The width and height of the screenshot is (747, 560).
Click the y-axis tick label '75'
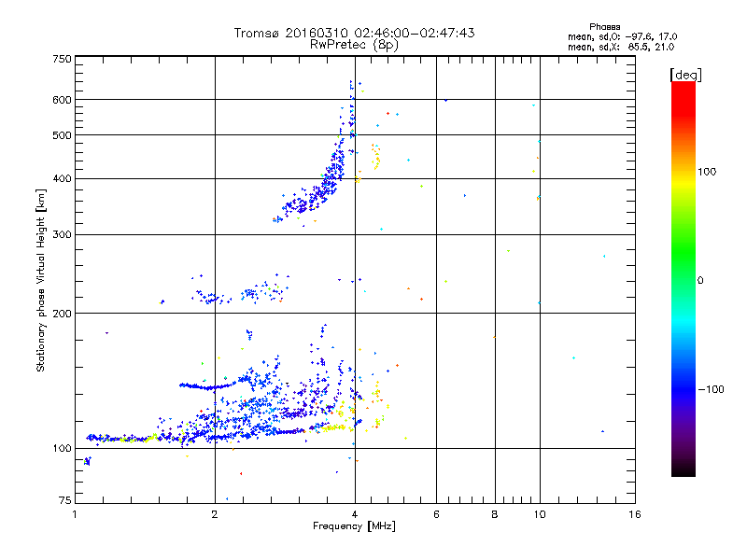point(65,500)
